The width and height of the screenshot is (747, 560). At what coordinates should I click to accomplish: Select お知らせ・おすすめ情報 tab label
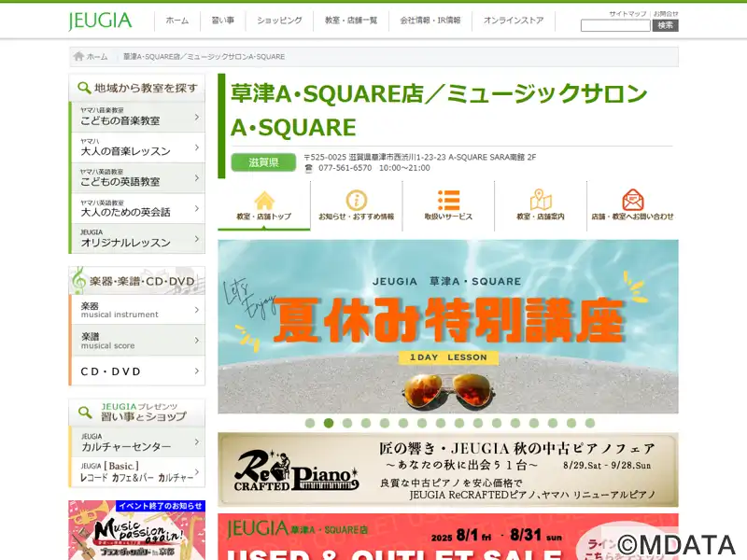pos(357,217)
